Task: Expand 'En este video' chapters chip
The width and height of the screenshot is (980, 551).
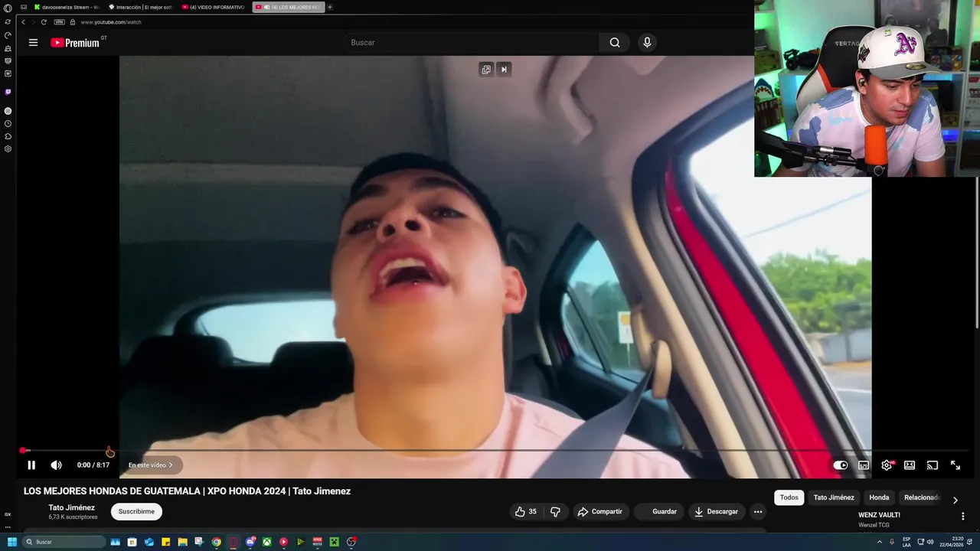Action: 151,465
